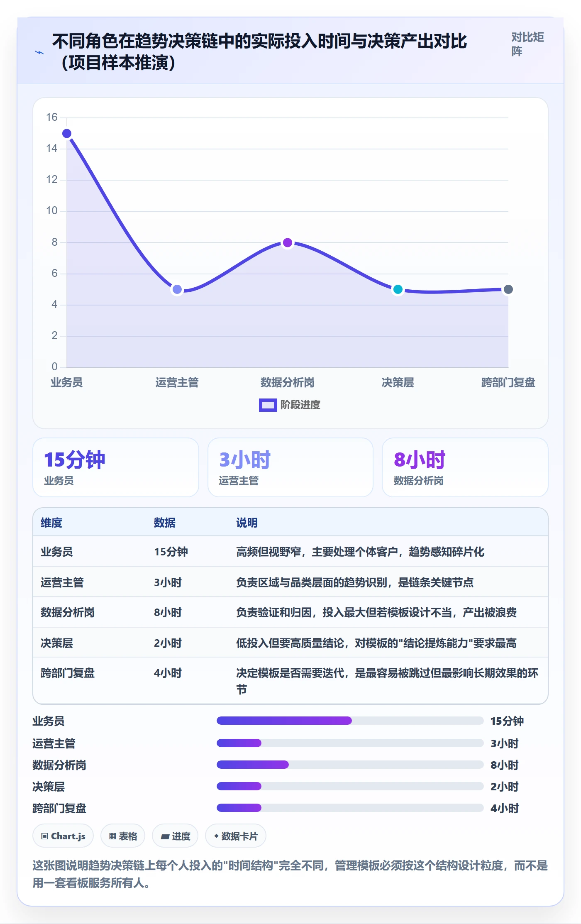This screenshot has width=581, height=924.
Task: Click the summary paragraph at the bottom
Action: 290,874
